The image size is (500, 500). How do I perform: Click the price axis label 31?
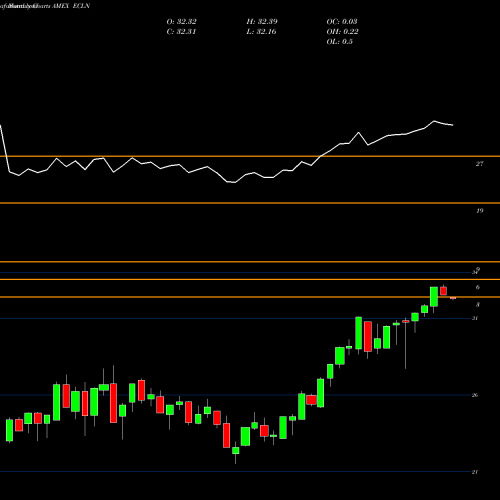[475, 318]
